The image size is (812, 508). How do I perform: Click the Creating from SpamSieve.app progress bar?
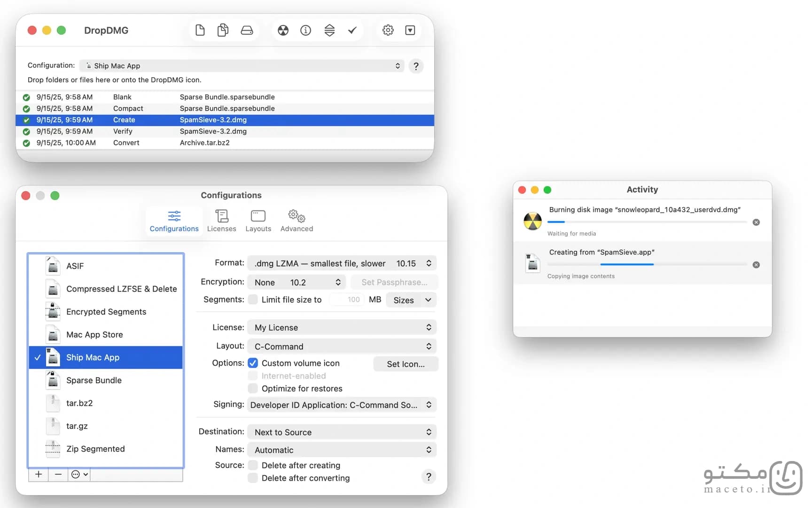(647, 265)
